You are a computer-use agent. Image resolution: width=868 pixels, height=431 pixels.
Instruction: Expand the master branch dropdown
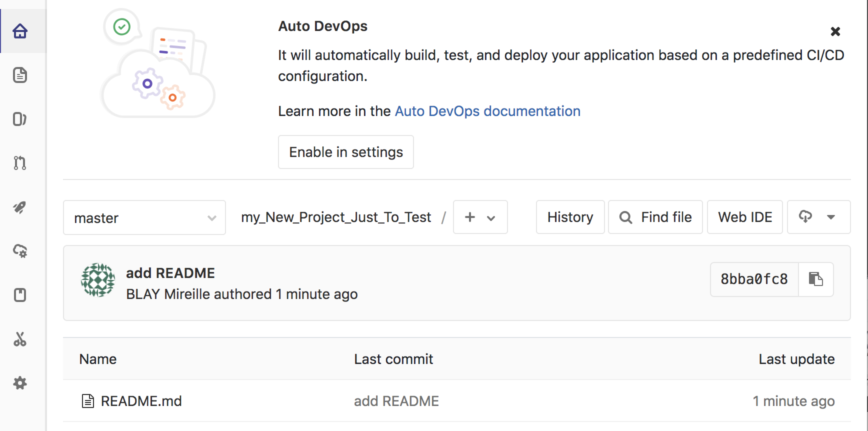tap(144, 217)
